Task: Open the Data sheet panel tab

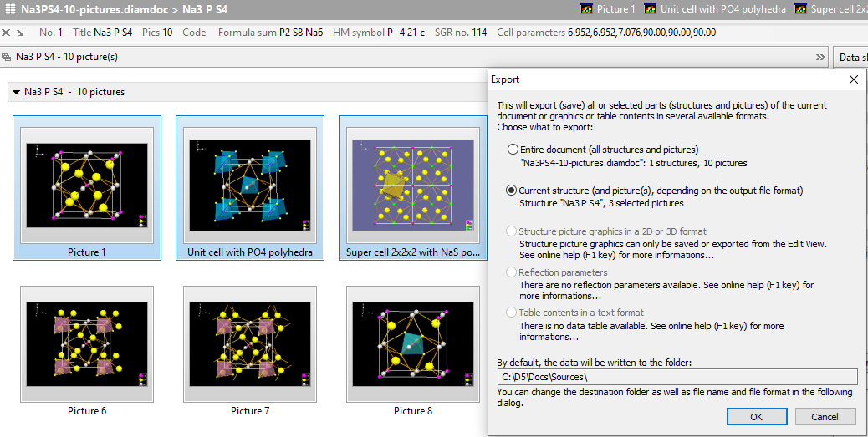Action: 851,58
